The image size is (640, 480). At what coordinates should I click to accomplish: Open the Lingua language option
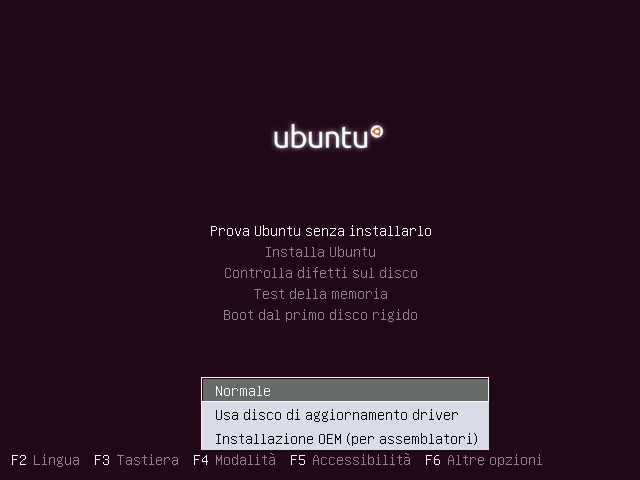point(56,460)
